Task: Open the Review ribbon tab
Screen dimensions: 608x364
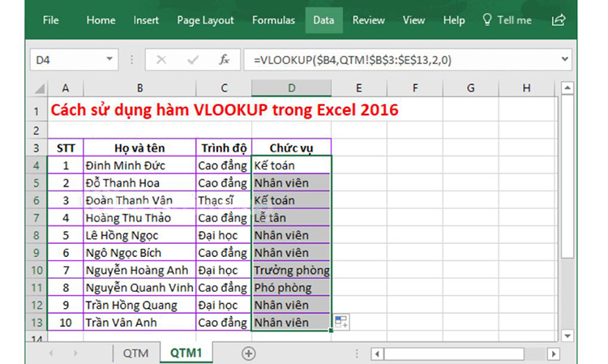Action: click(368, 20)
